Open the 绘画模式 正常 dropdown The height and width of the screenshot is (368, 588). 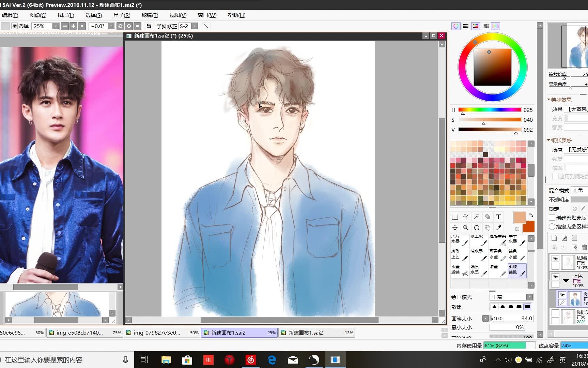pyautogui.click(x=529, y=297)
